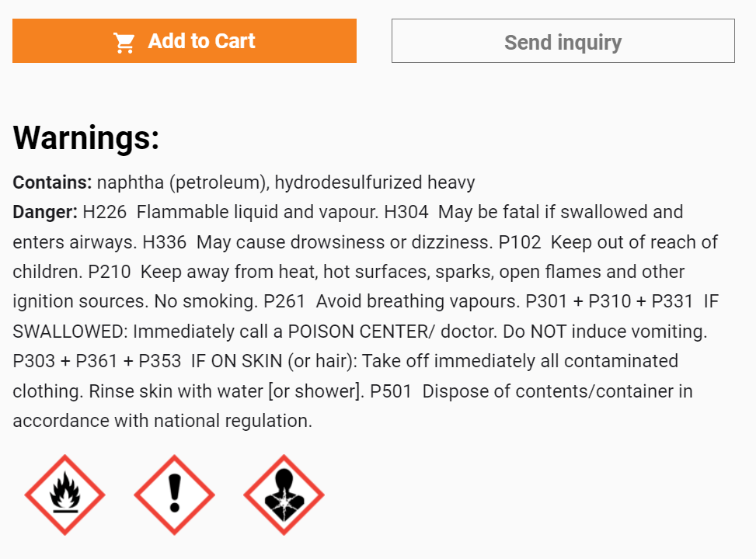Click the P303 + P361 + P353 code group
Screen dimensions: 756x559
point(97,362)
